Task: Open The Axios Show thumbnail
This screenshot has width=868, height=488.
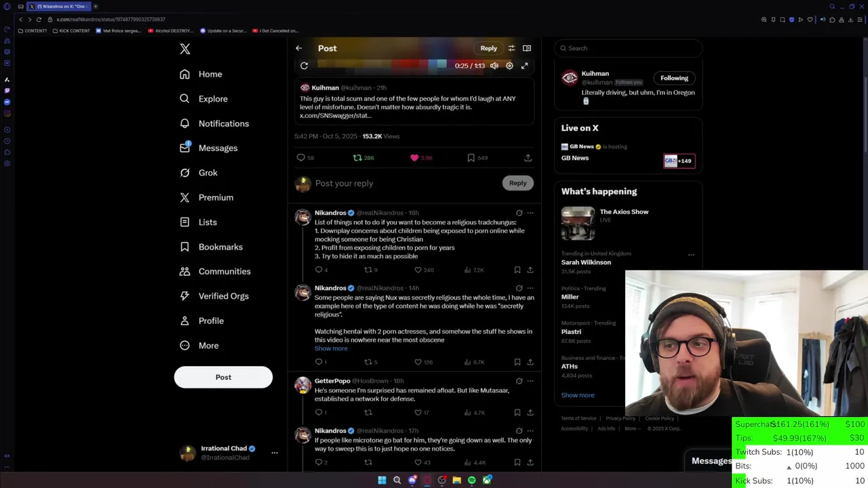Action: [x=578, y=224]
